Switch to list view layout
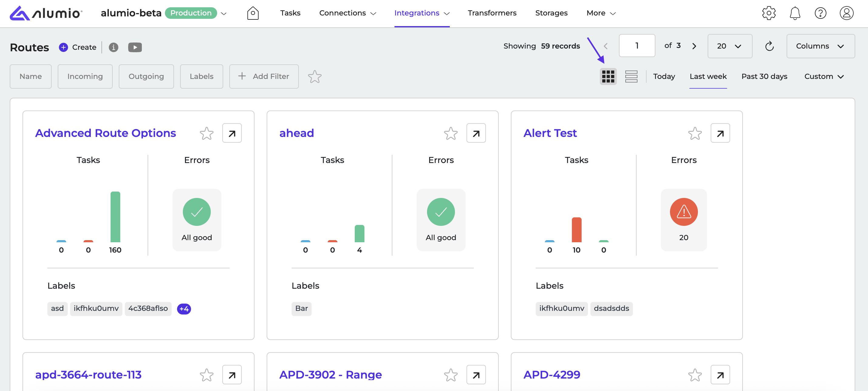 [x=631, y=76]
